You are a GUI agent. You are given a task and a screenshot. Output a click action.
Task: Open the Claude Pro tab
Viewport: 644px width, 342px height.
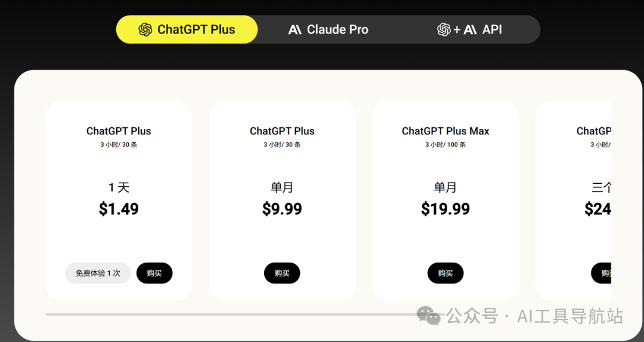coord(329,30)
